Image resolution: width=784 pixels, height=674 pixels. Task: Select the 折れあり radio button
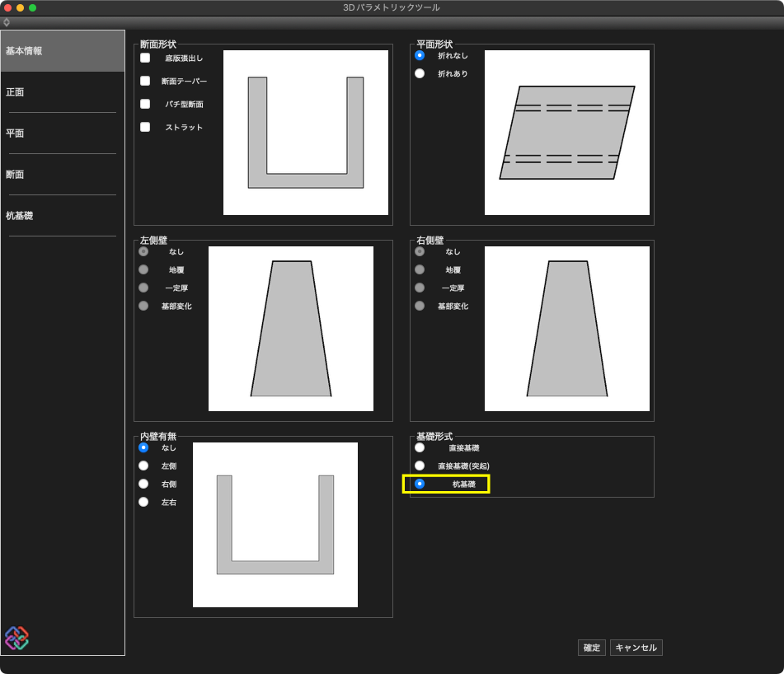(x=420, y=73)
